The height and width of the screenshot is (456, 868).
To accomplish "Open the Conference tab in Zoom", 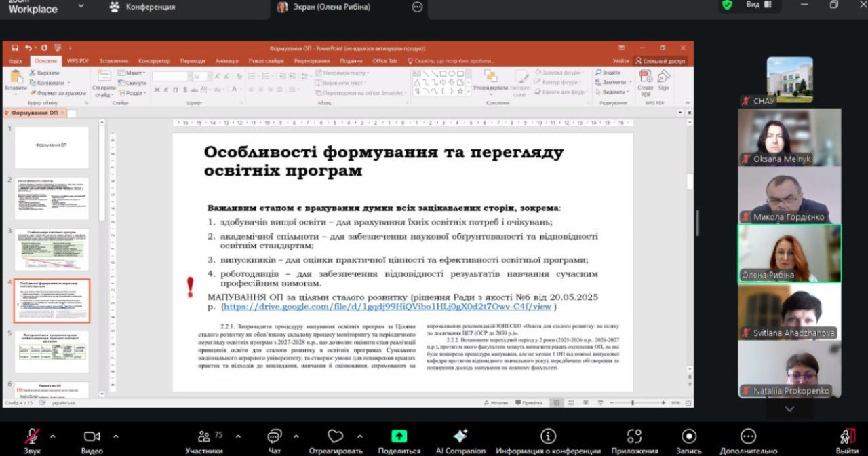I will click(x=142, y=7).
